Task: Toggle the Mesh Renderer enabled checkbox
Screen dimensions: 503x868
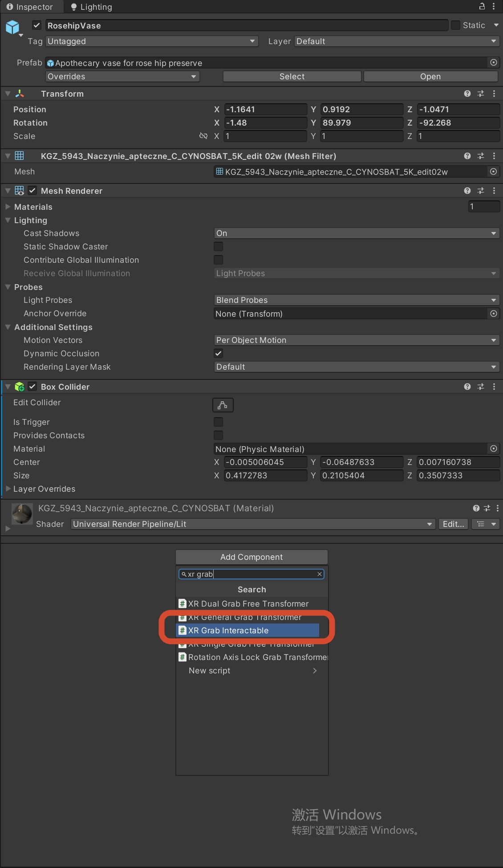Action: [32, 191]
